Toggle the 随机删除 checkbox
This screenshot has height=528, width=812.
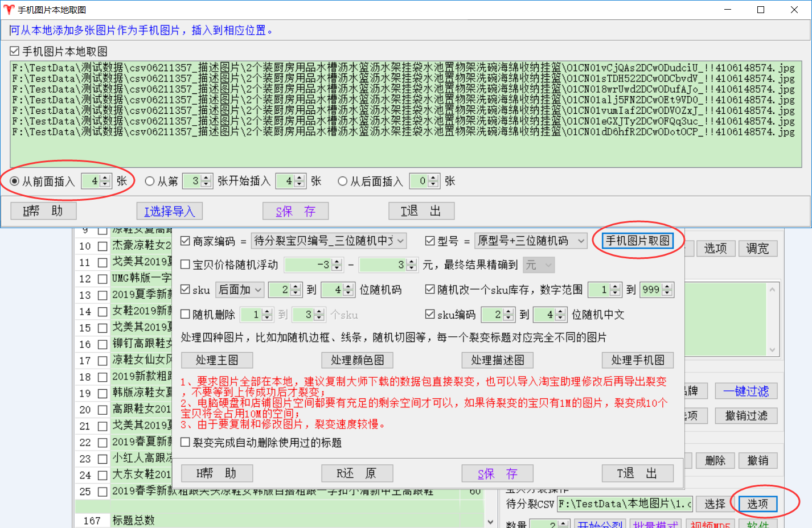tap(185, 315)
